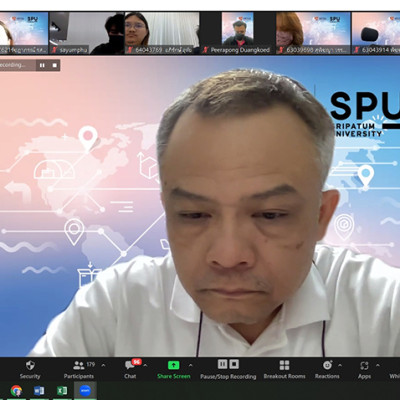Expand the Participants options arrow

tap(103, 365)
